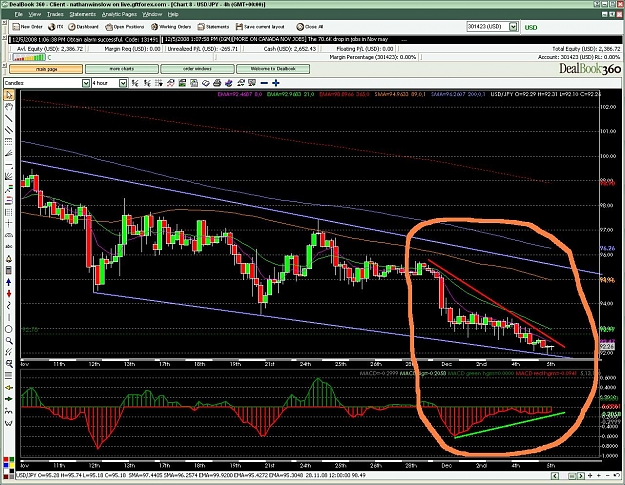Click the Margin Percentage (301423) readout
The height and width of the screenshot is (485, 625).
tap(373, 57)
